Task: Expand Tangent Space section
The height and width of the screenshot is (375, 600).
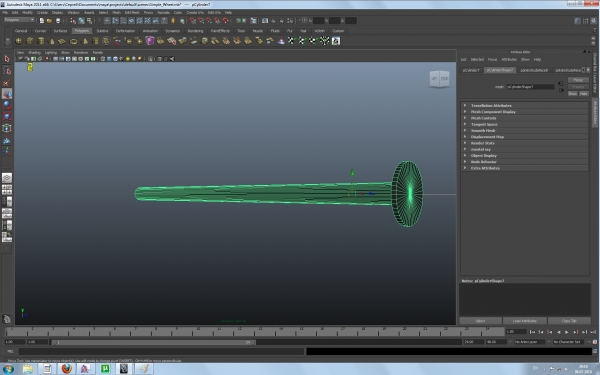Action: (525, 124)
